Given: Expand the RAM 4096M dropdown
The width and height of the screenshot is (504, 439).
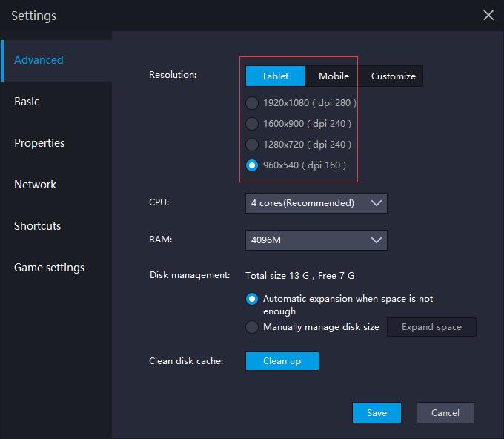Looking at the screenshot, I should [316, 240].
